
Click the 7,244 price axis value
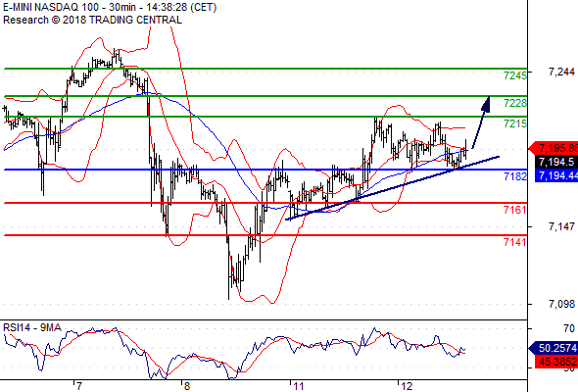click(561, 72)
